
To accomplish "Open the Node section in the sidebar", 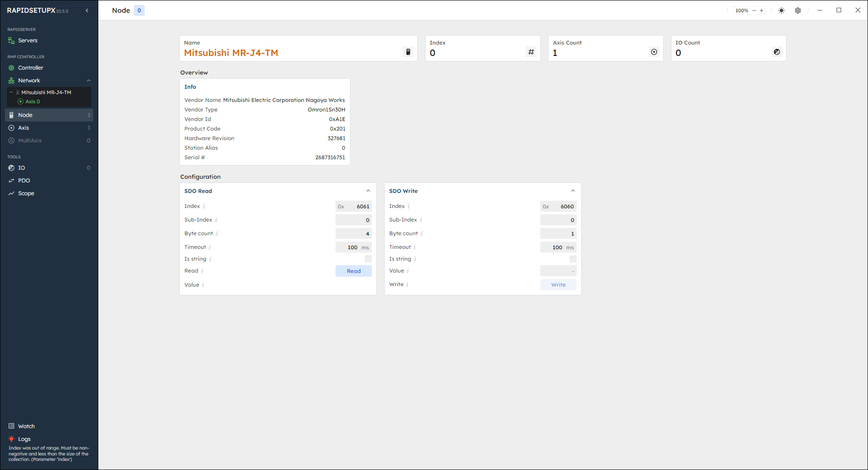I will coord(49,115).
